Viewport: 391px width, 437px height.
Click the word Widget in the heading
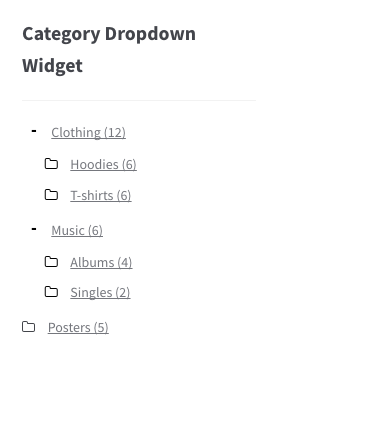tap(52, 66)
